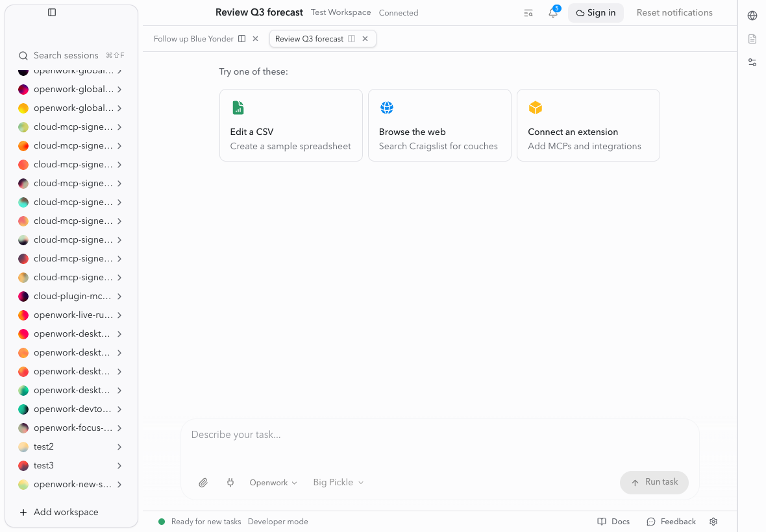Focus the Describe your task input
The image size is (766, 532).
coord(439,435)
